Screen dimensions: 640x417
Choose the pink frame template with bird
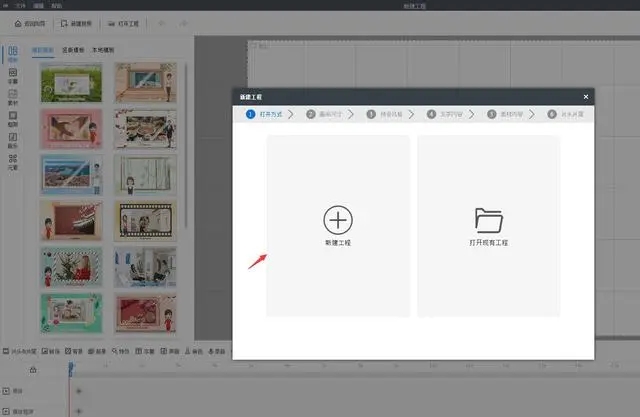71,129
